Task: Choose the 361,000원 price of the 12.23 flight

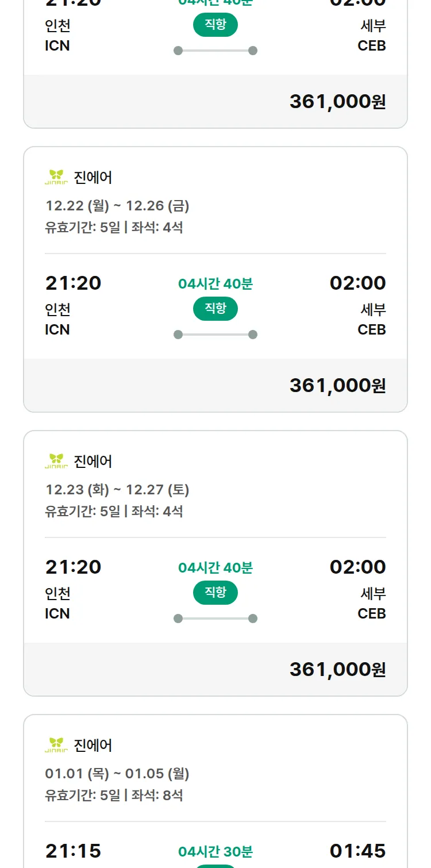Action: click(x=337, y=669)
